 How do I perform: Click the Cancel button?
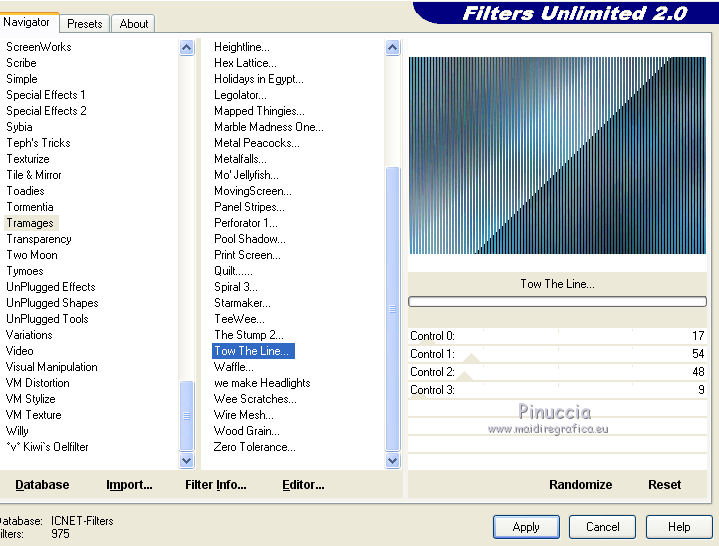[x=602, y=527]
